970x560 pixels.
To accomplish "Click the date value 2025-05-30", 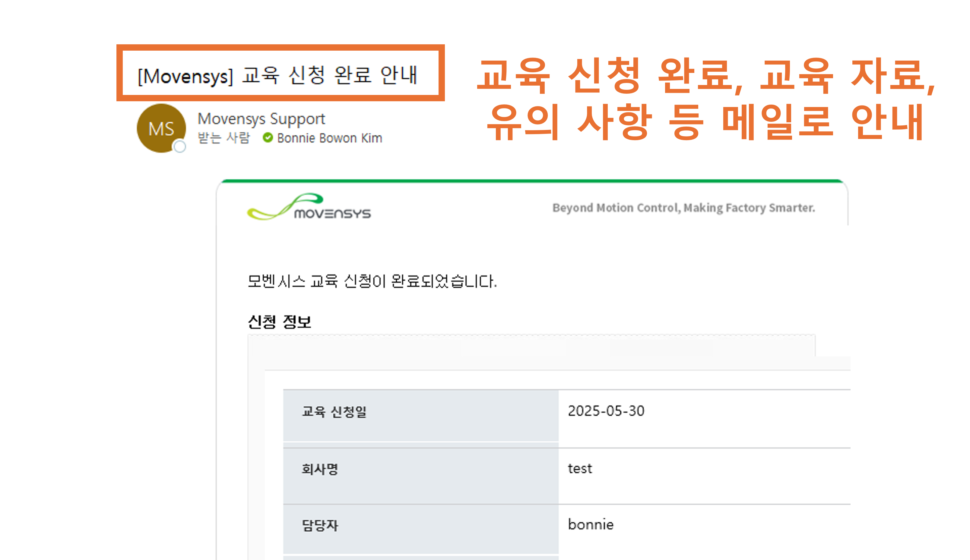I will pyautogui.click(x=606, y=411).
